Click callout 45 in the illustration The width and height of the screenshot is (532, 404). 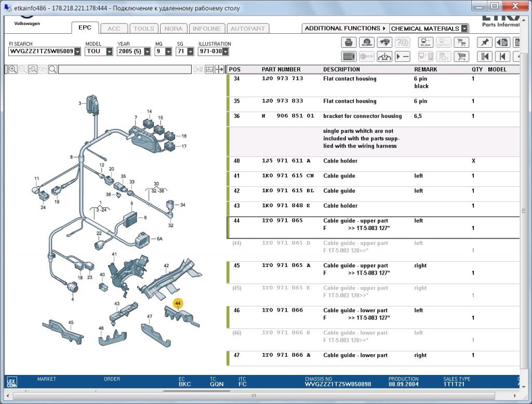[71, 322]
